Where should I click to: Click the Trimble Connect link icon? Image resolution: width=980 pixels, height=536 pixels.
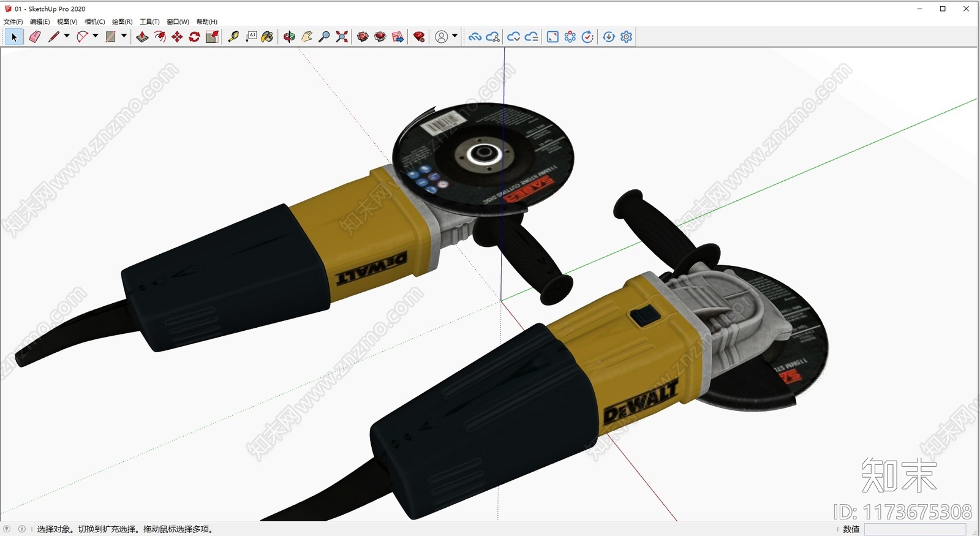tap(475, 37)
